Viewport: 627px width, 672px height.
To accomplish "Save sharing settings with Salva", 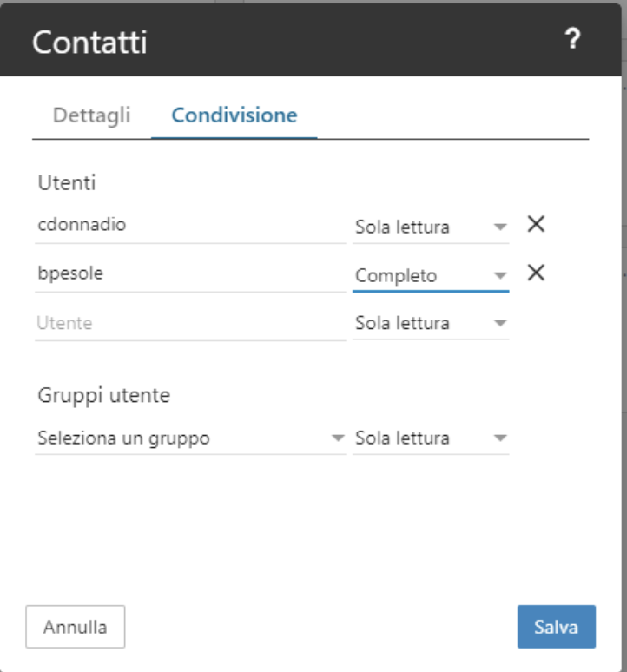I will (x=557, y=627).
